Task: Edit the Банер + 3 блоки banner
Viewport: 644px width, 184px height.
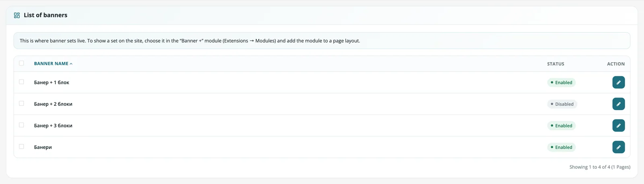Action: click(619, 126)
